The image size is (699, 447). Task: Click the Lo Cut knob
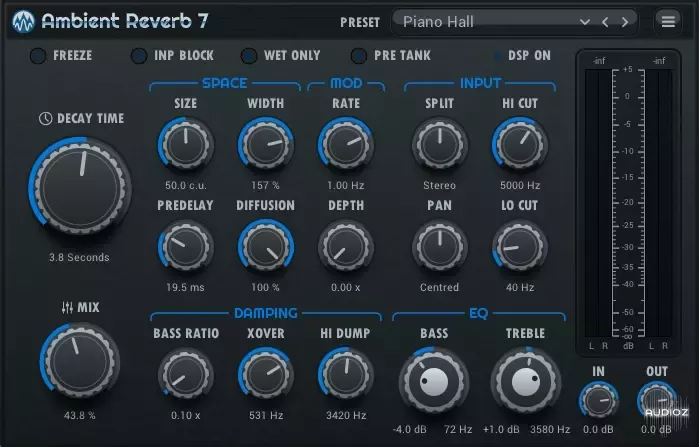coord(520,247)
